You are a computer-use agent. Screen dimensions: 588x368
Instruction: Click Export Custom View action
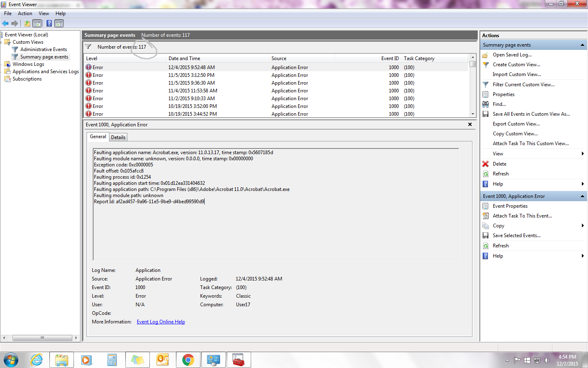coord(516,124)
